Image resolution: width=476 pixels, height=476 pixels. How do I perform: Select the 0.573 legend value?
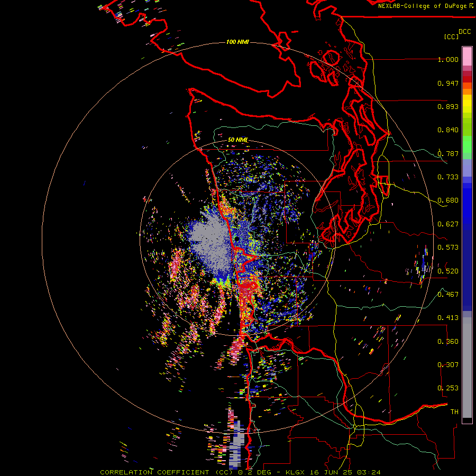coord(448,248)
